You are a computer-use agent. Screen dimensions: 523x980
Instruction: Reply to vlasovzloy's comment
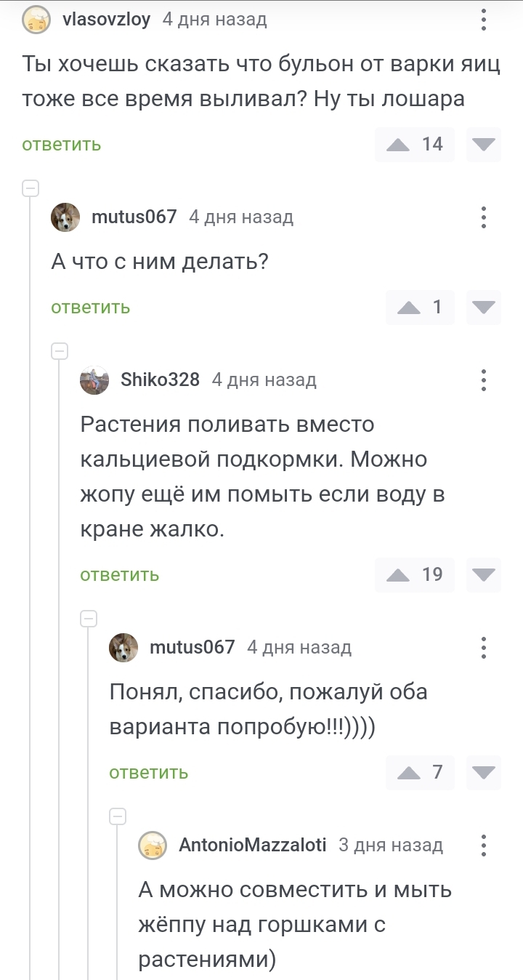point(62,144)
